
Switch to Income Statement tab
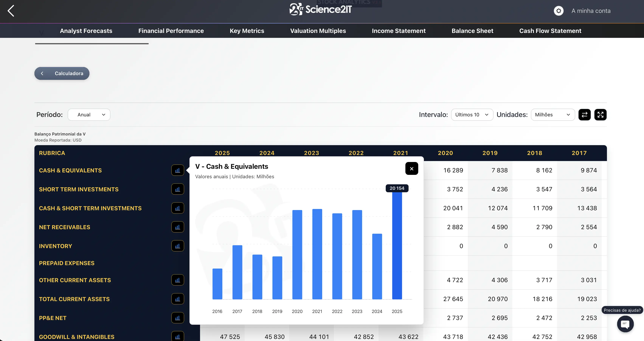pyautogui.click(x=399, y=31)
